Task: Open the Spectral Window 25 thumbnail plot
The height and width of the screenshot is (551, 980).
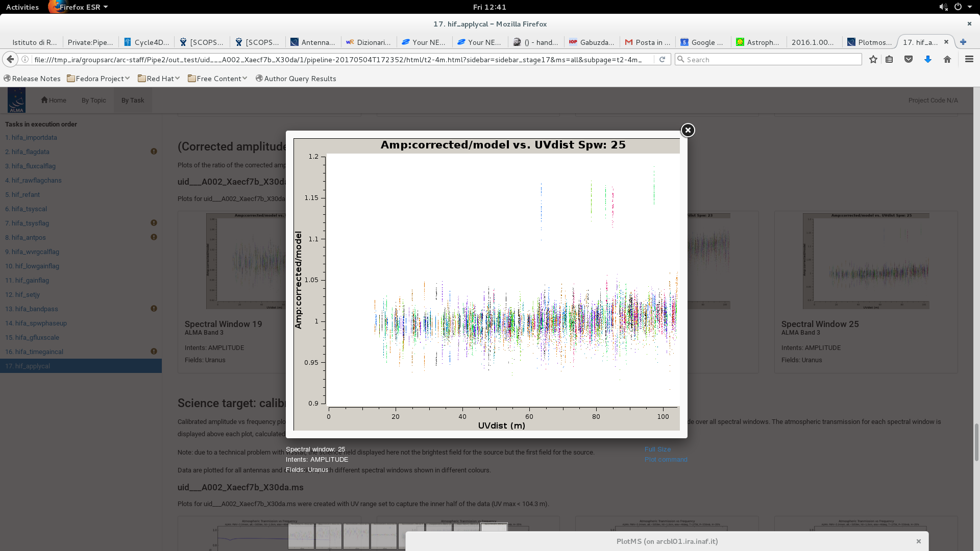Action: pyautogui.click(x=866, y=261)
